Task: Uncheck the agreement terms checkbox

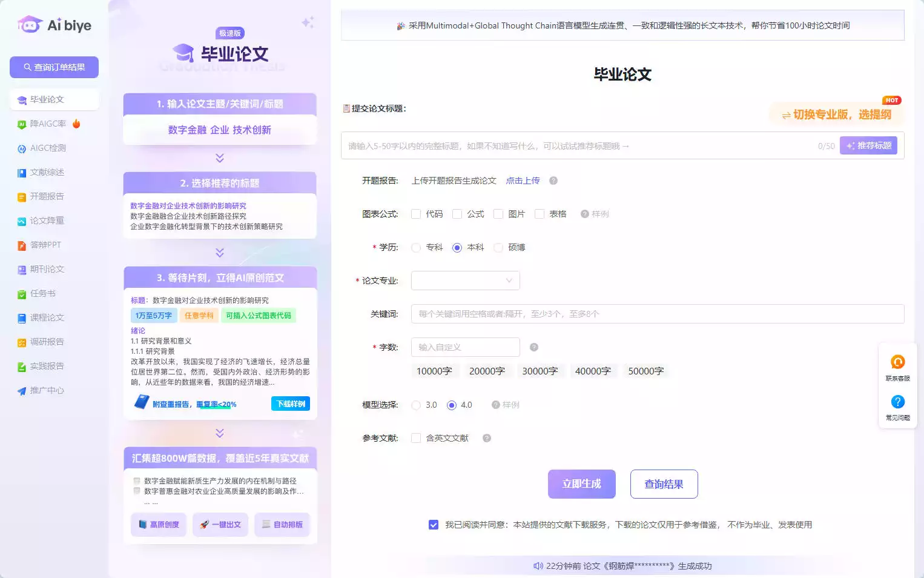Action: pyautogui.click(x=434, y=525)
